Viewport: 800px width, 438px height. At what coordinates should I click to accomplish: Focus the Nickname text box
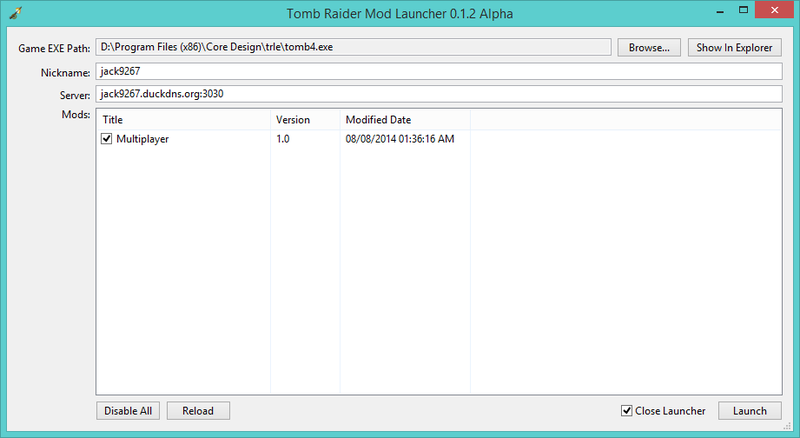438,72
